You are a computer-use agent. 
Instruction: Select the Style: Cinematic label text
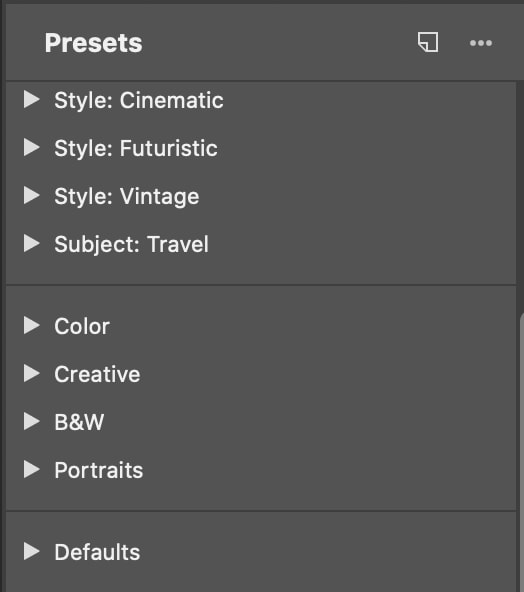(x=139, y=100)
